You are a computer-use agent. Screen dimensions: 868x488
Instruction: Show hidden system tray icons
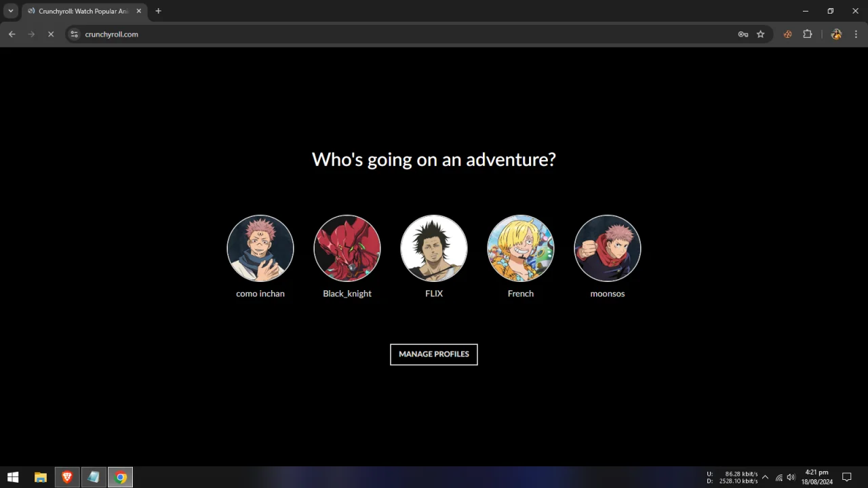[766, 477]
